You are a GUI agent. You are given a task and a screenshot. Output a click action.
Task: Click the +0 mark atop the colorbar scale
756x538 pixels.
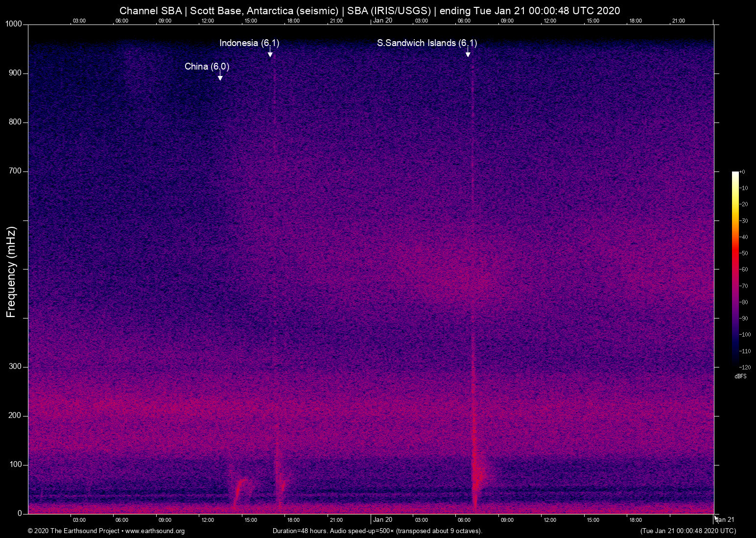point(742,171)
